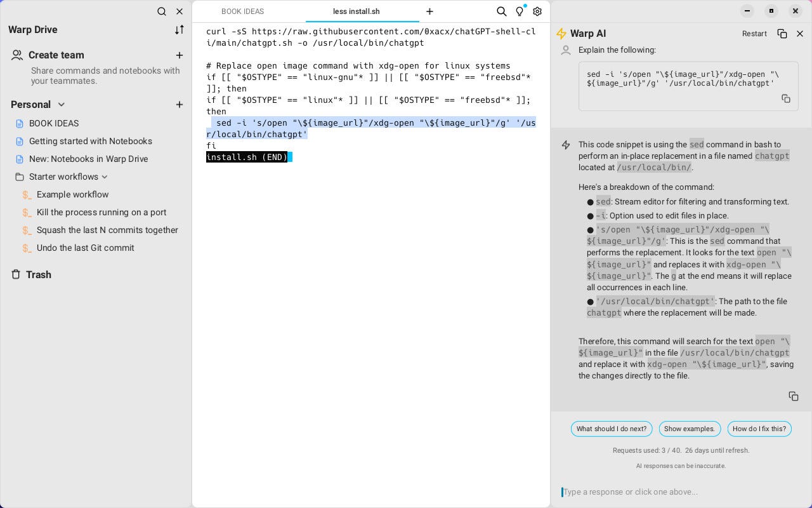Viewport: 812px width, 508px height.
Task: Click the plus next to Personal
Action: (x=180, y=104)
